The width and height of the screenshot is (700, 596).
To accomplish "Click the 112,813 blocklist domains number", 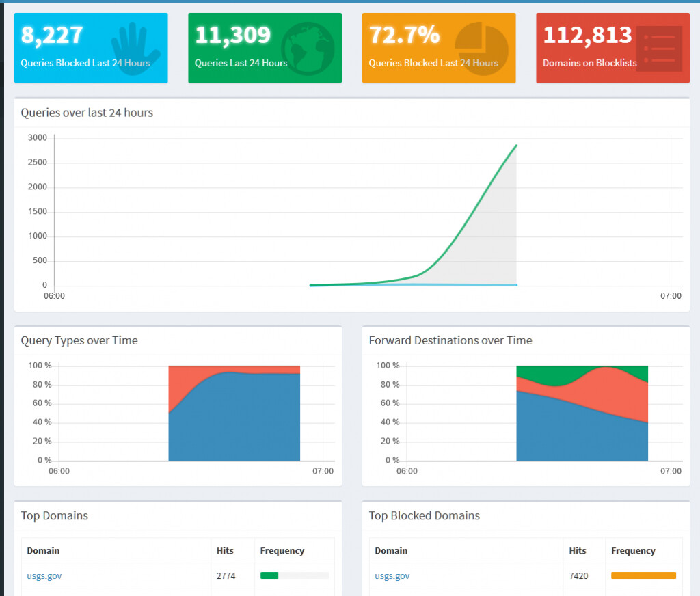I will (x=587, y=35).
